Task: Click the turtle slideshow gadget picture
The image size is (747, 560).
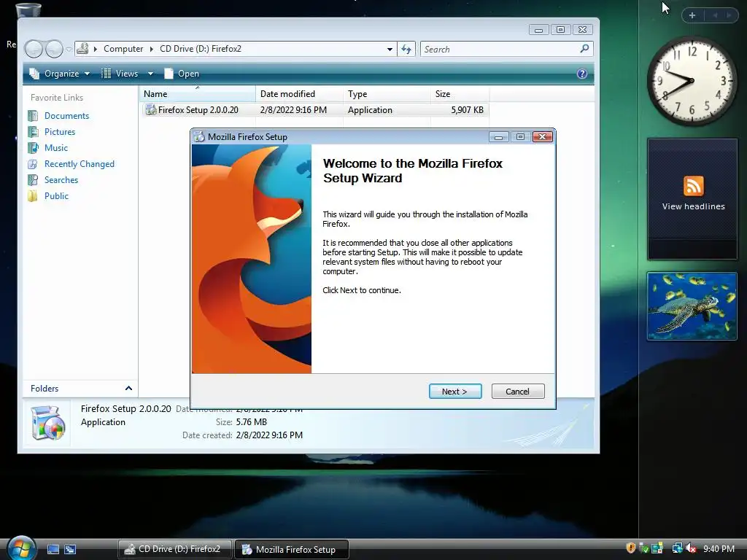Action: pos(692,306)
